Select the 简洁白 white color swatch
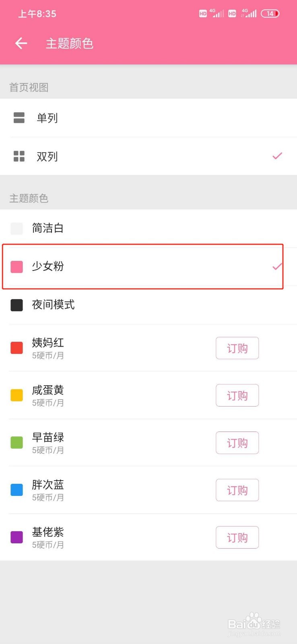This screenshot has width=297, height=644. tap(16, 228)
